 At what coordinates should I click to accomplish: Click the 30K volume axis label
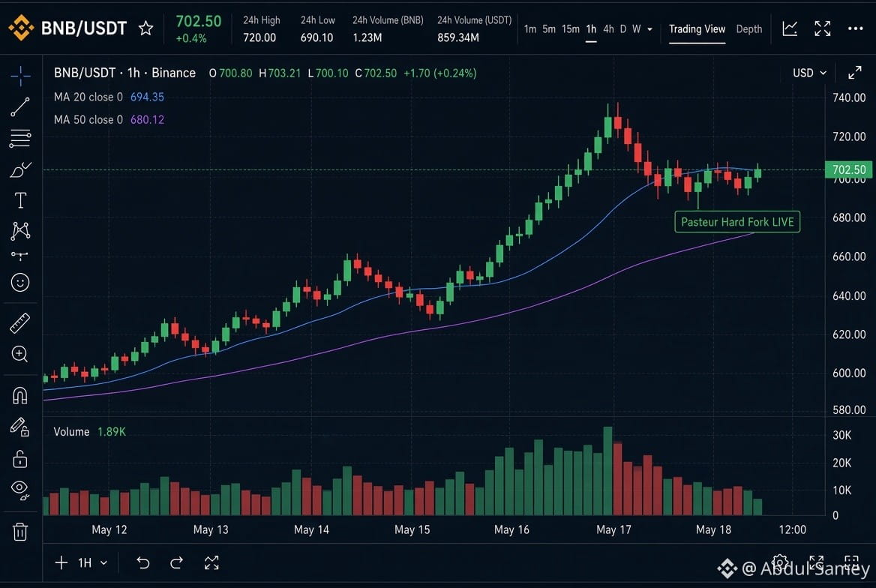[842, 435]
